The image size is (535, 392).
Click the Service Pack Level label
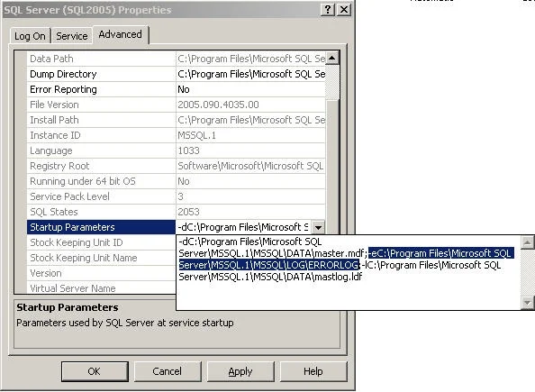(x=69, y=196)
